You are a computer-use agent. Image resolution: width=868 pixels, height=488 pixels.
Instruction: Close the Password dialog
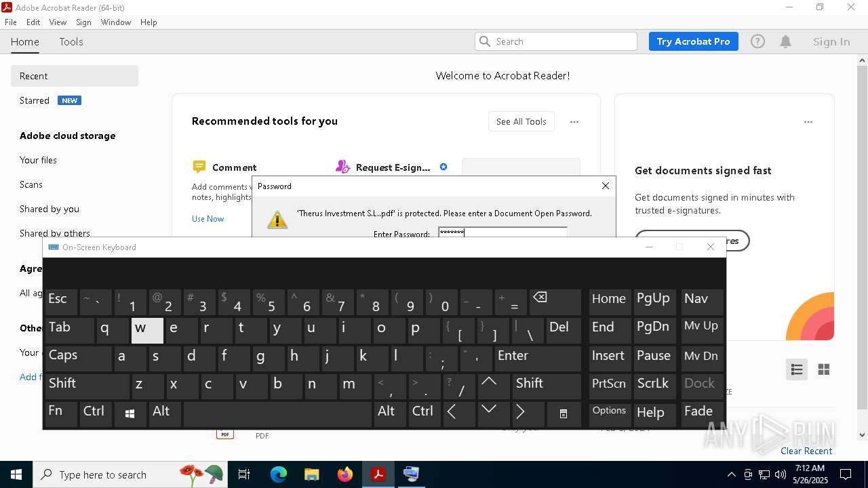[606, 186]
